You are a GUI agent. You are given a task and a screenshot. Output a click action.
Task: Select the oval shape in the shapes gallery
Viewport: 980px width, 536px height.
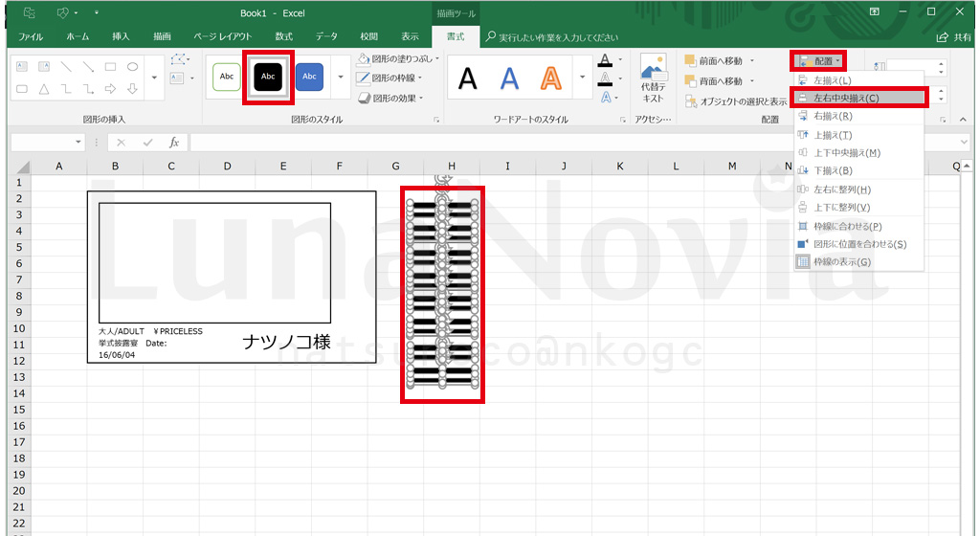(132, 67)
